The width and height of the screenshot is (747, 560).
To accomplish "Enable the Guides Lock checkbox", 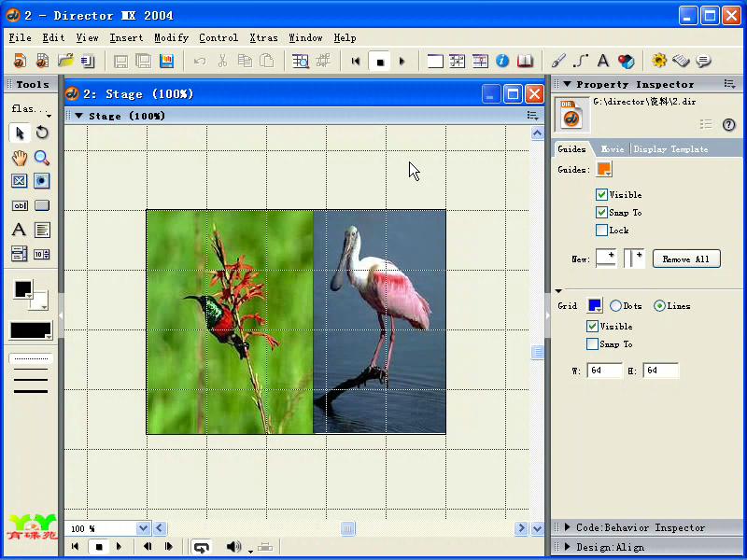I will click(601, 231).
